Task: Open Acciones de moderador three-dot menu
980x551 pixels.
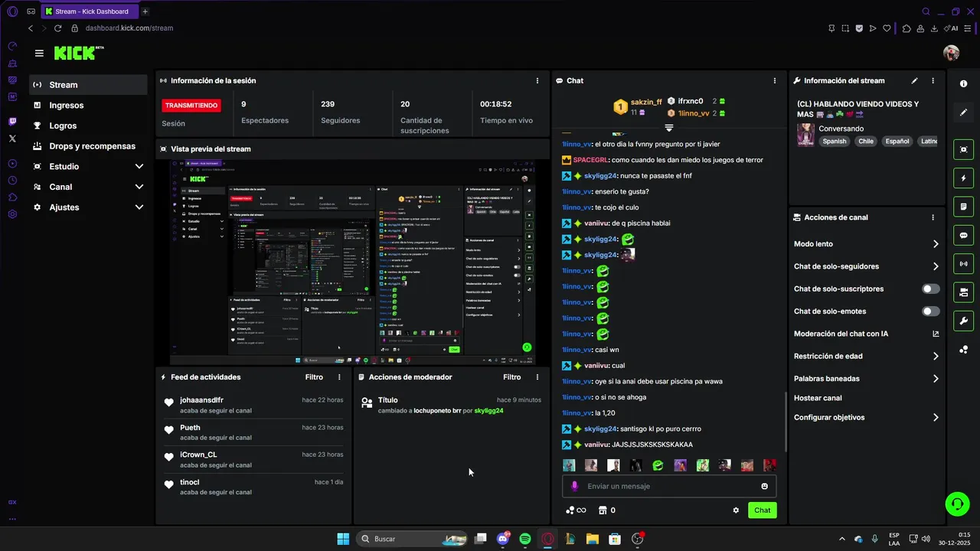Action: pyautogui.click(x=537, y=377)
